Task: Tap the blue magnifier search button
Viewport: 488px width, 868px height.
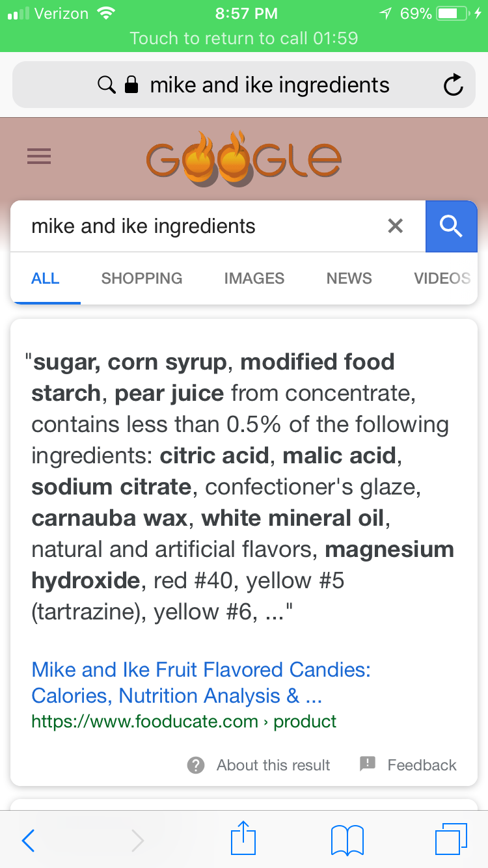Action: point(451,226)
